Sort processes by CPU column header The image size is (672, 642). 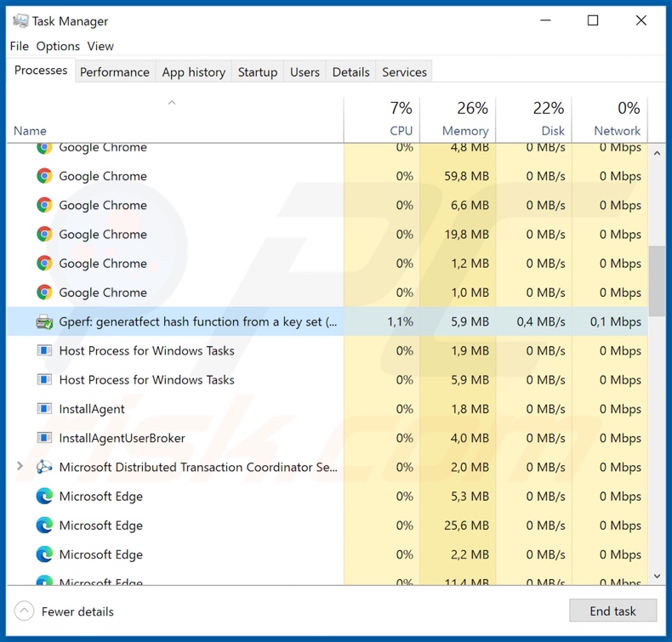click(x=382, y=120)
